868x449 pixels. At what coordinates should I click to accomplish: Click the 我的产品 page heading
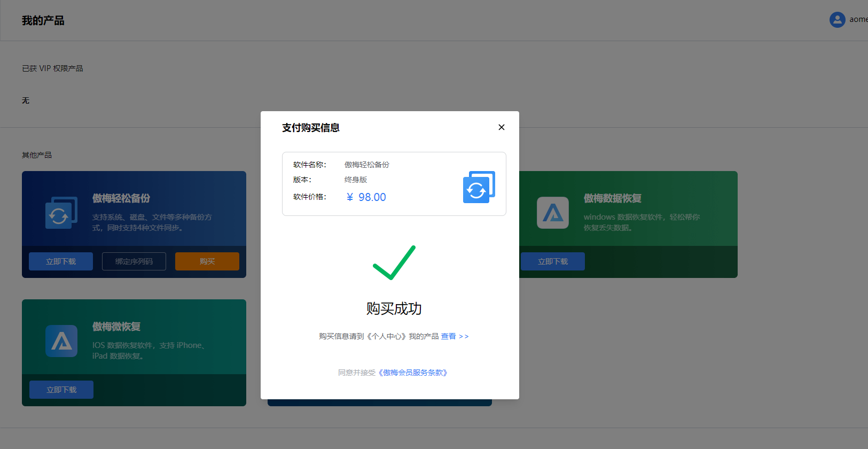43,20
